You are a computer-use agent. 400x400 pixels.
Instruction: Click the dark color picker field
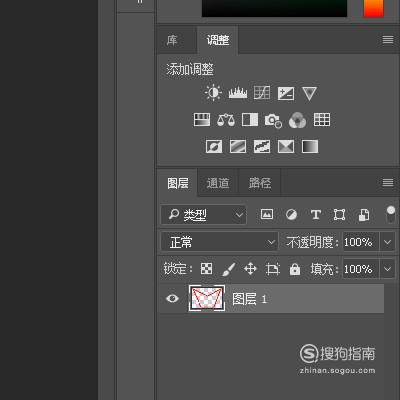(274, 8)
